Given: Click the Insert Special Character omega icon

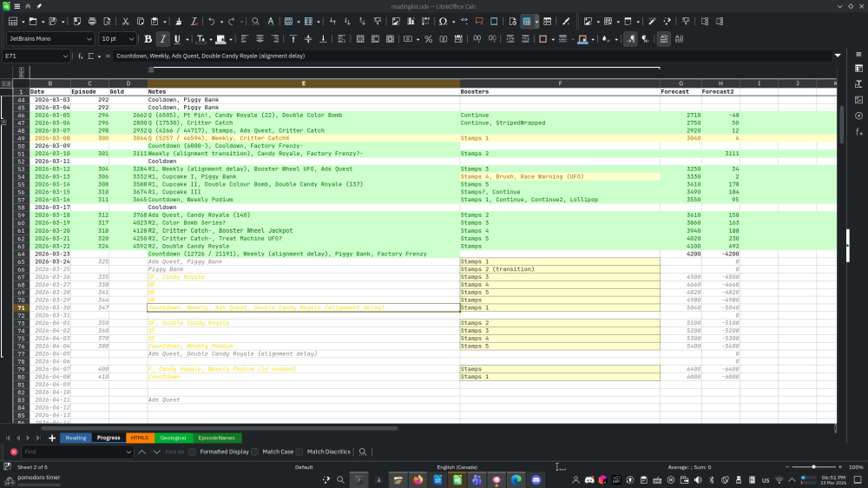Looking at the screenshot, I should 443,22.
